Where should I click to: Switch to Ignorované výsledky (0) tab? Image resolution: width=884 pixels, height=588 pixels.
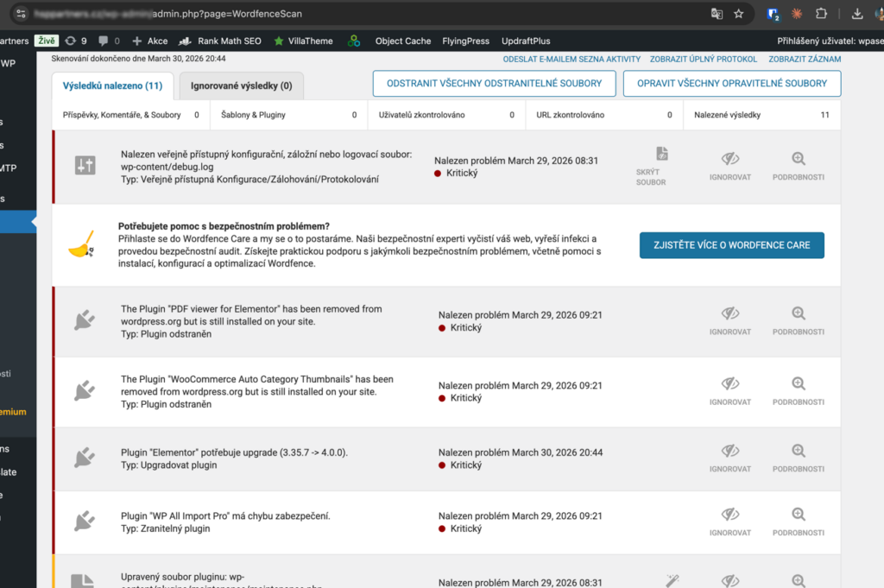point(242,85)
